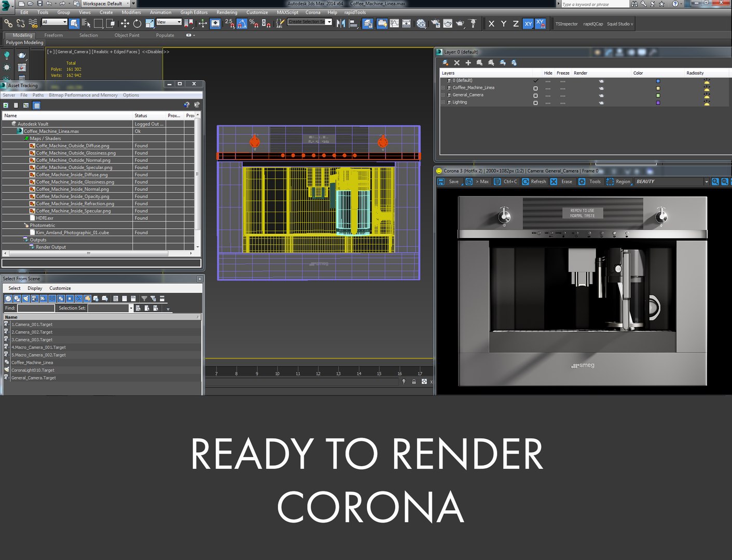The width and height of the screenshot is (732, 560).
Task: Open the Material Editor icon
Action: click(421, 23)
